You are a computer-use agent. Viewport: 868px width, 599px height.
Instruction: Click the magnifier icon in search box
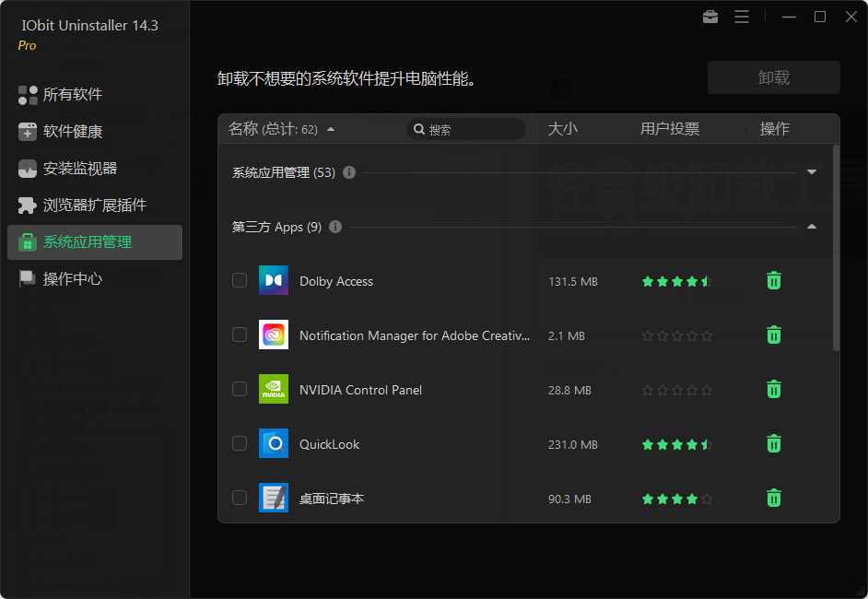click(x=419, y=129)
